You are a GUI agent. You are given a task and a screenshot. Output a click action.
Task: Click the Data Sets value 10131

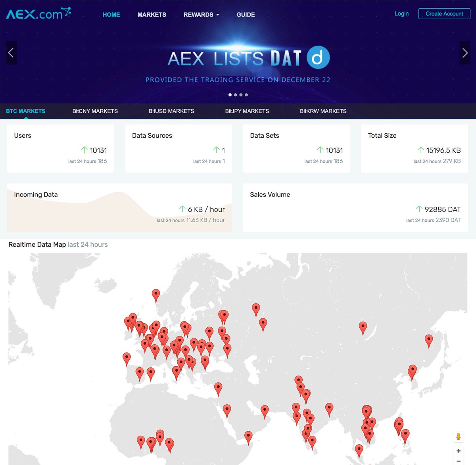334,150
